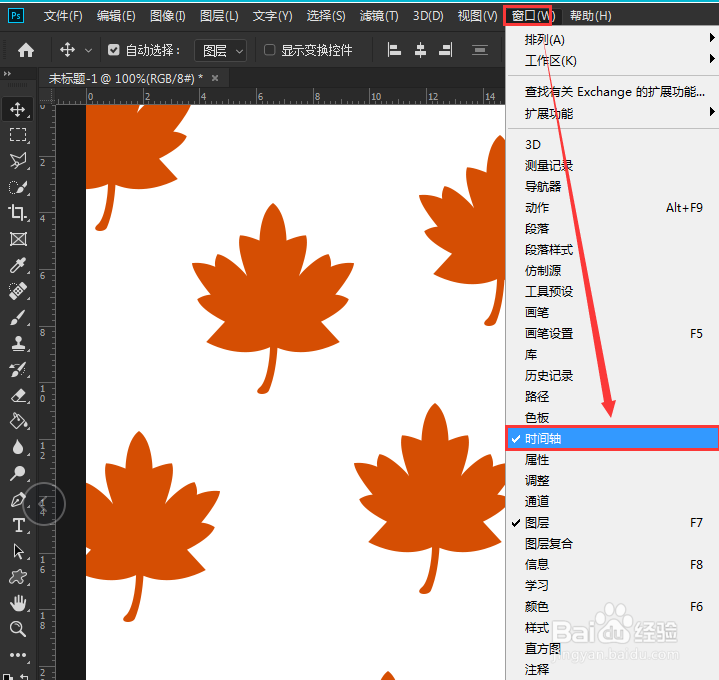Select the Pen tool
The width and height of the screenshot is (719, 680).
pyautogui.click(x=18, y=499)
